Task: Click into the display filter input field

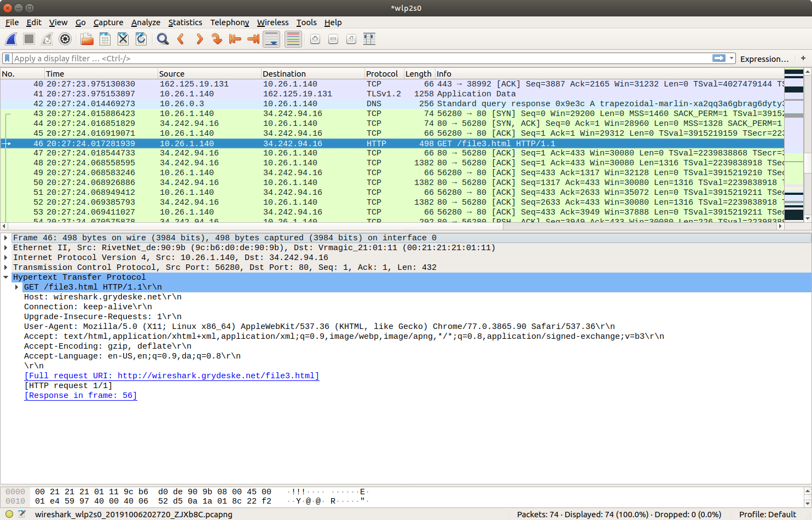Action: (x=356, y=58)
